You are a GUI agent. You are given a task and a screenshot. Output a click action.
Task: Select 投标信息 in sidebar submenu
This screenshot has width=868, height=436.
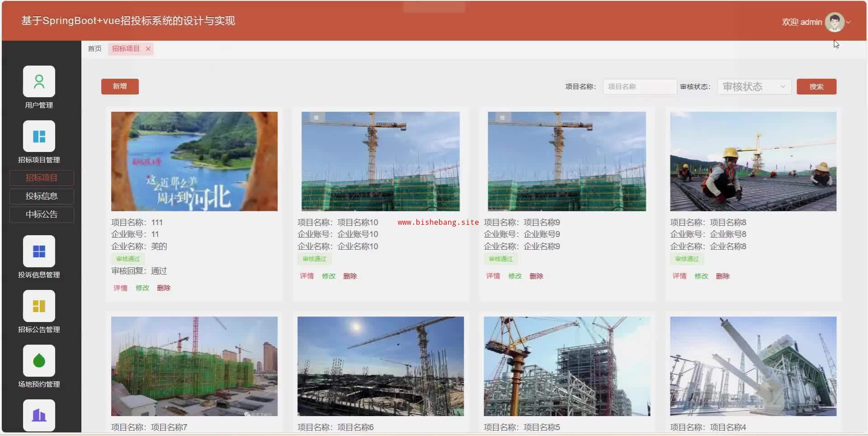pos(42,196)
